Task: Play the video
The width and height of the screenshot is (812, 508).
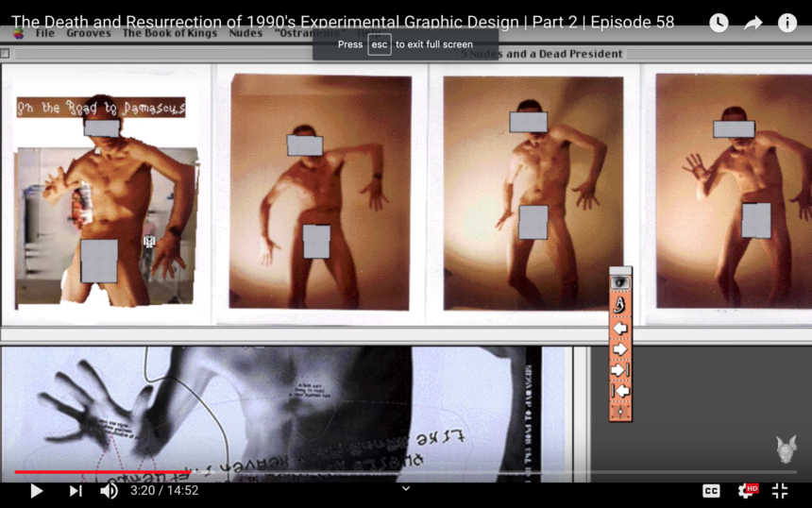Action: pos(37,491)
